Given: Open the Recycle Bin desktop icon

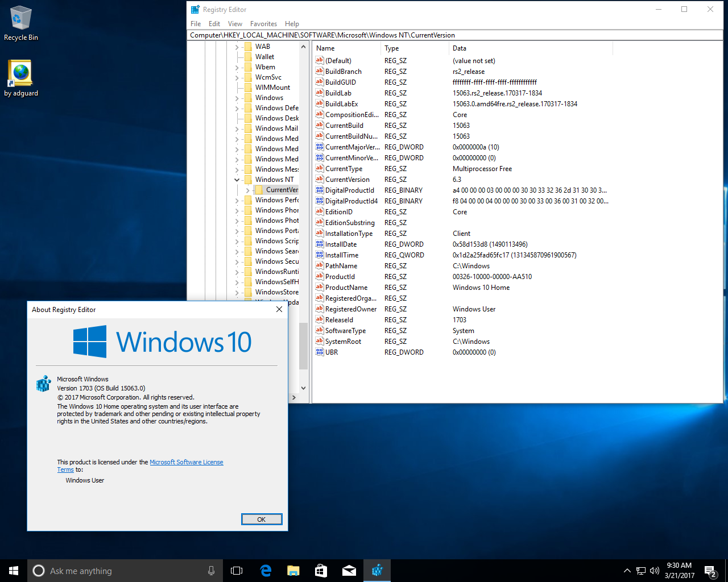Looking at the screenshot, I should click(21, 23).
